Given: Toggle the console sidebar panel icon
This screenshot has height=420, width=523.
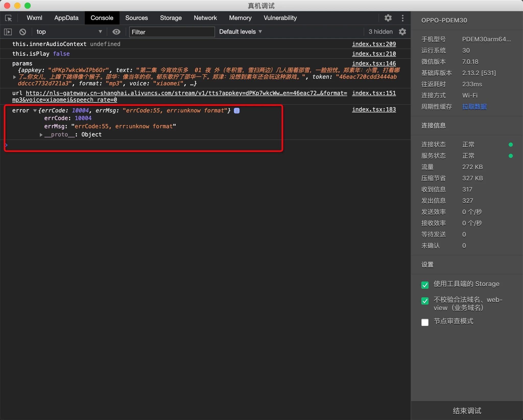Looking at the screenshot, I should 8,32.
